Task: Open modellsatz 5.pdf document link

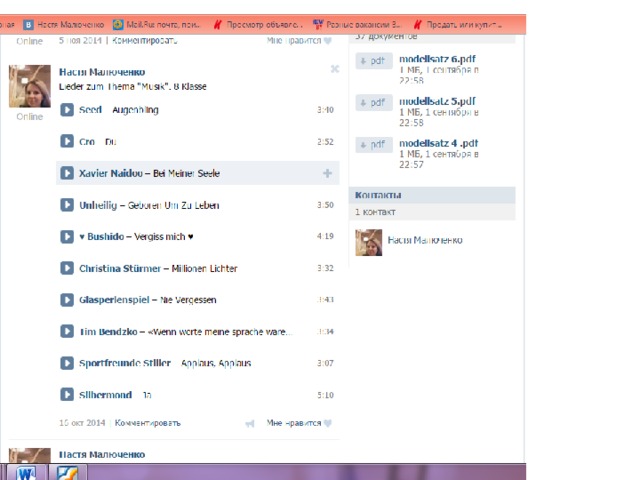Action: 437,101
